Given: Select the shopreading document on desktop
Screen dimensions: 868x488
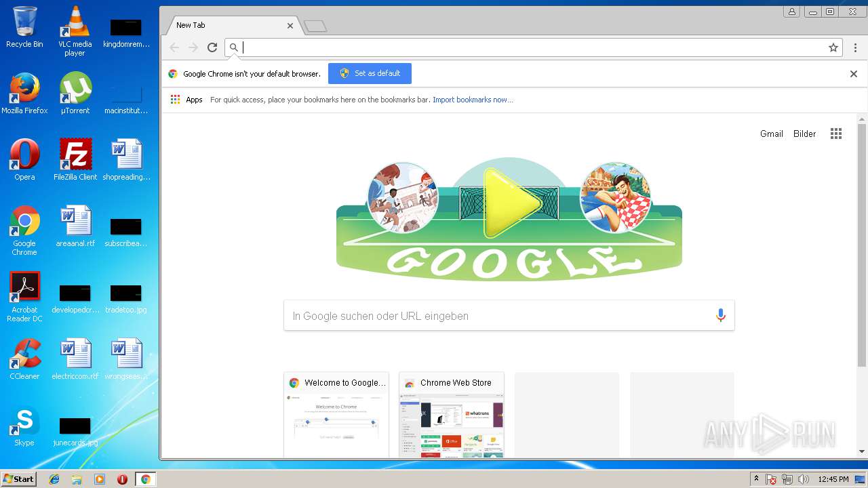Looking at the screenshot, I should (126, 160).
